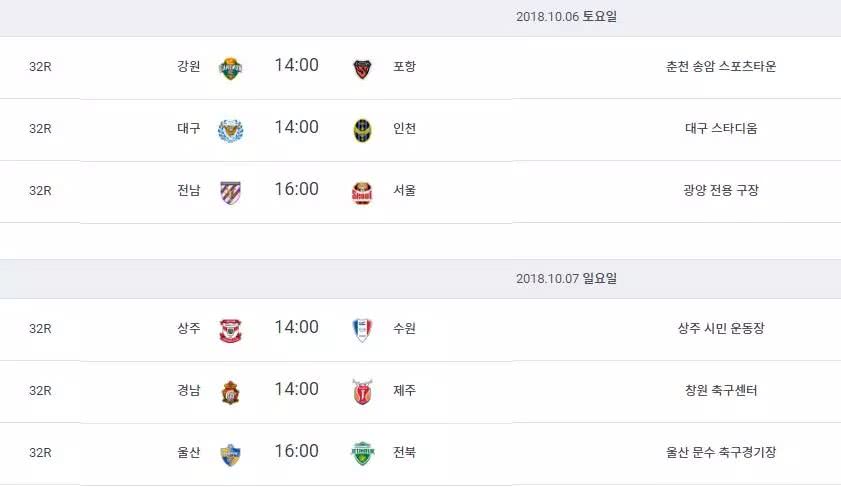Click the Incheon (인천) team crest
The image size is (841, 487).
(362, 130)
